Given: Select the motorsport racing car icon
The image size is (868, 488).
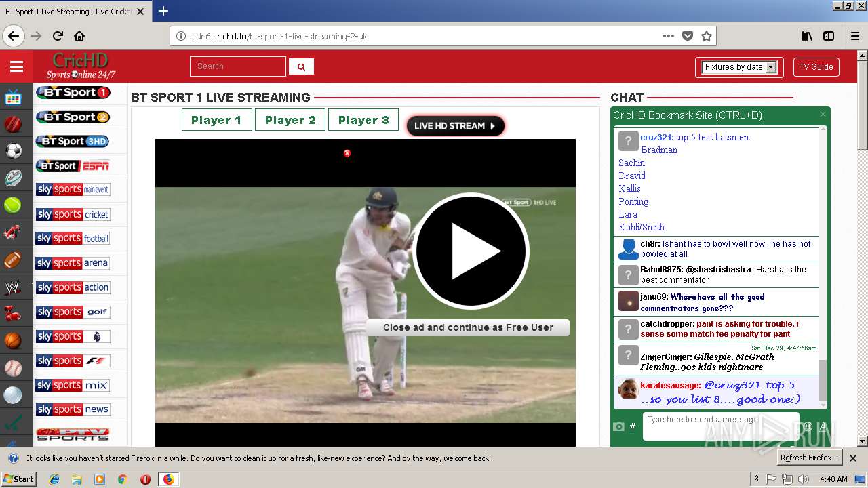Looking at the screenshot, I should coord(13,232).
